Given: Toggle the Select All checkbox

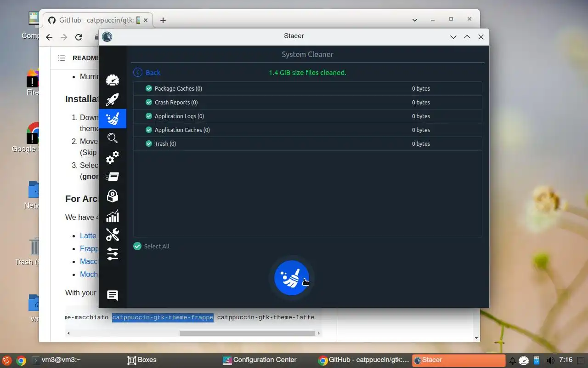Looking at the screenshot, I should click(x=137, y=246).
